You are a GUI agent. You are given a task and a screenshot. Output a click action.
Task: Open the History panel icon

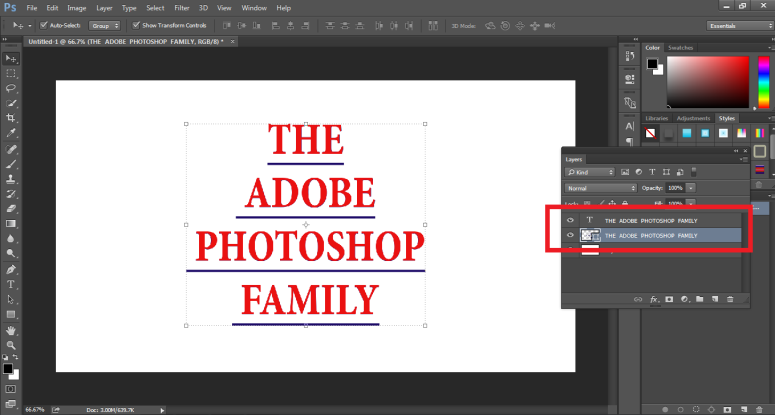630,56
